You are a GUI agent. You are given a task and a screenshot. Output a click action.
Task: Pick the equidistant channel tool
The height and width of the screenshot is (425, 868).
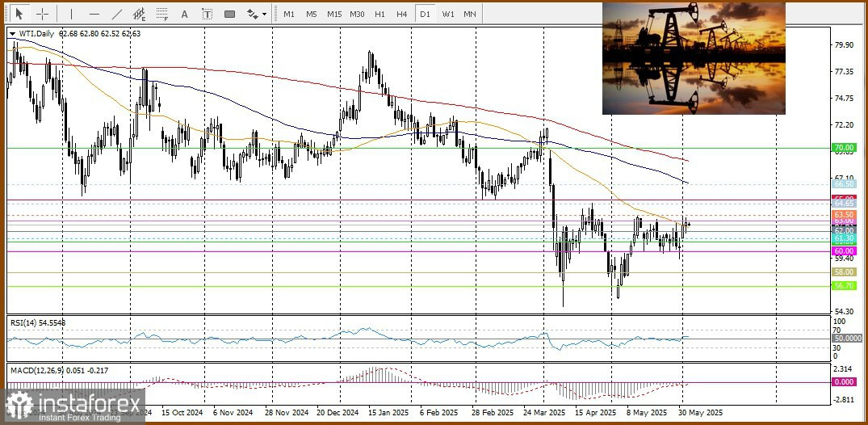(x=140, y=14)
